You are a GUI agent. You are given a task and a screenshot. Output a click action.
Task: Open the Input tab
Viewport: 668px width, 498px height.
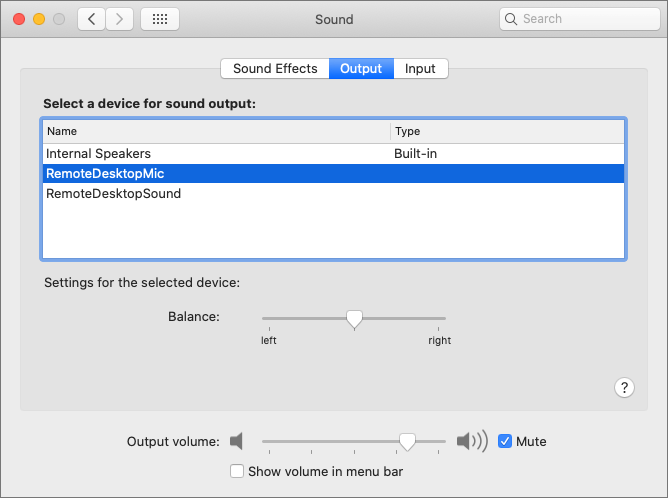[420, 68]
